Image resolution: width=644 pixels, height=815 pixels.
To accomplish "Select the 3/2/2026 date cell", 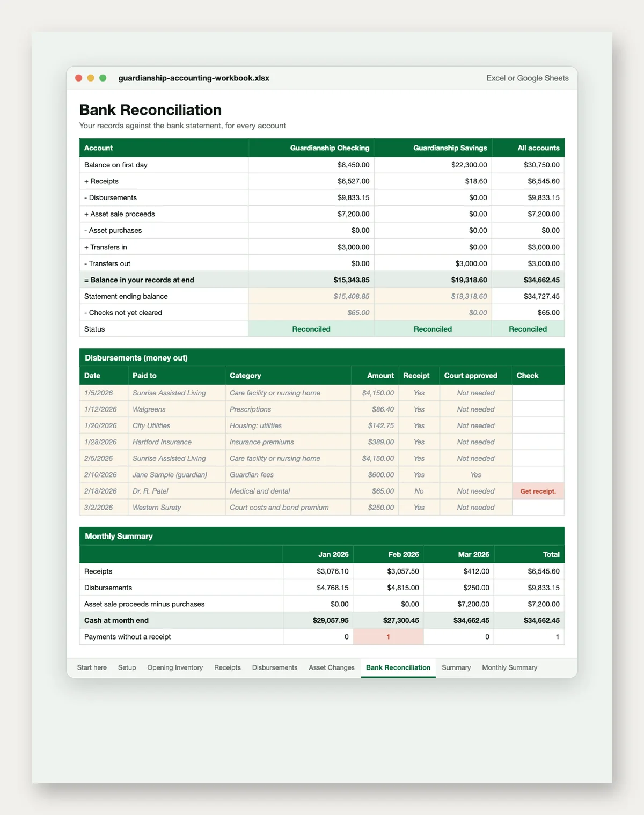I will pyautogui.click(x=104, y=508).
